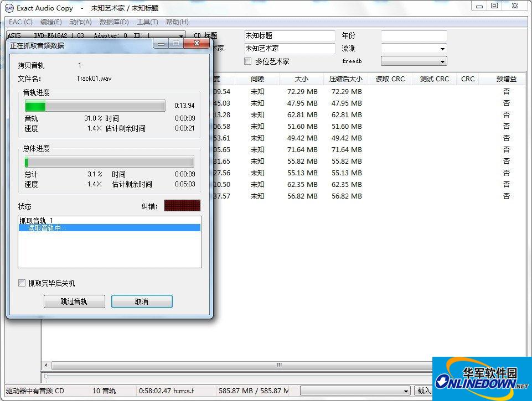The width and height of the screenshot is (532, 401).
Task: Expand the ASUS drive selection dropdown
Action: (182, 35)
